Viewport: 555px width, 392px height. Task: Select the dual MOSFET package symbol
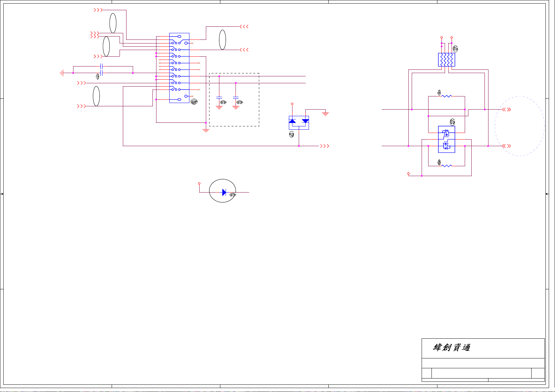click(447, 139)
